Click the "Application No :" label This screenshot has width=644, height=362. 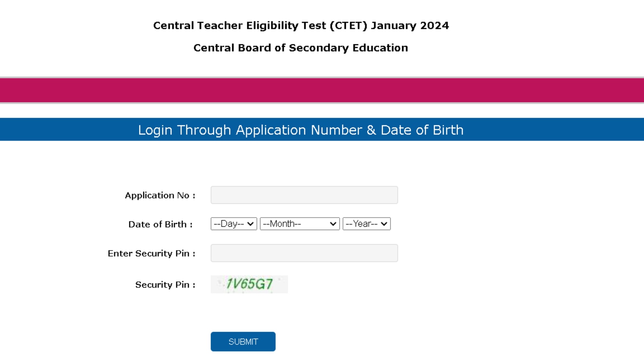(160, 195)
